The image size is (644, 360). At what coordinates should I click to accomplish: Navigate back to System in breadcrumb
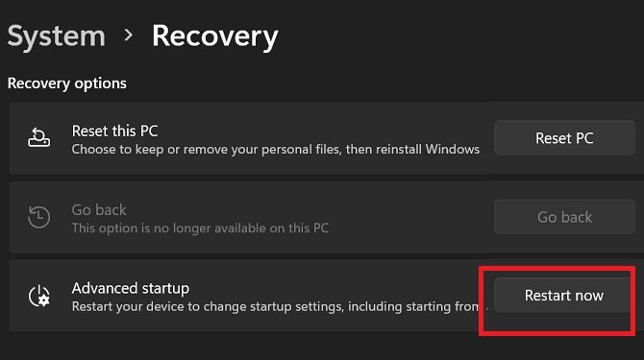57,36
